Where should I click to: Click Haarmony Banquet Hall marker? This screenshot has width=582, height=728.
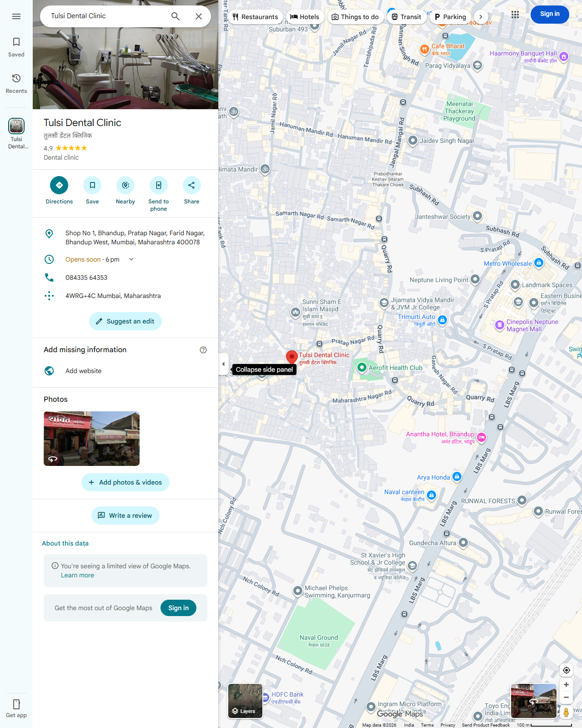click(x=564, y=57)
